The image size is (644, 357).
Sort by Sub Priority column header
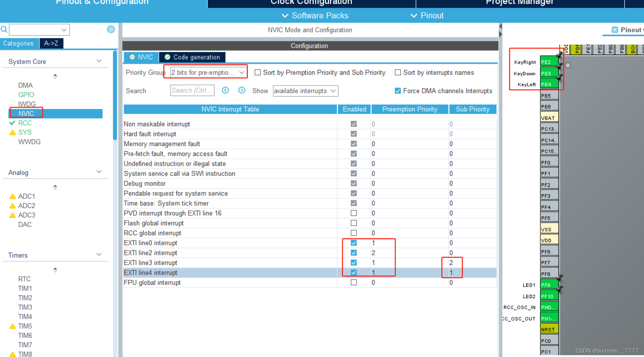pyautogui.click(x=473, y=109)
